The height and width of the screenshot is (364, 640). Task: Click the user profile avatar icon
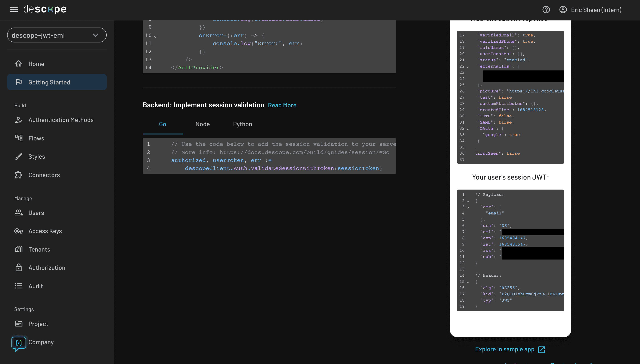(x=563, y=10)
